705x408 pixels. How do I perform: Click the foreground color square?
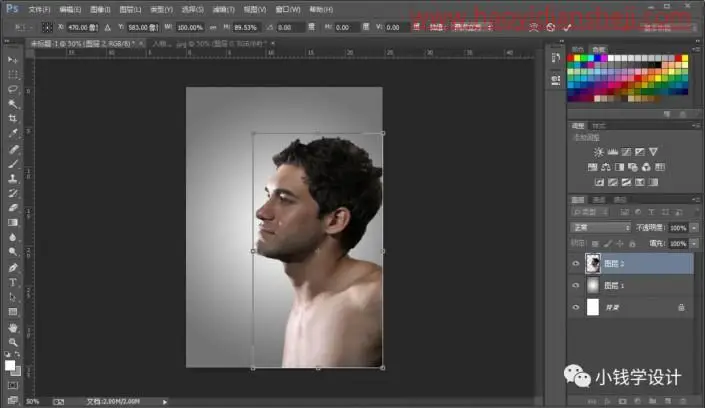9,365
